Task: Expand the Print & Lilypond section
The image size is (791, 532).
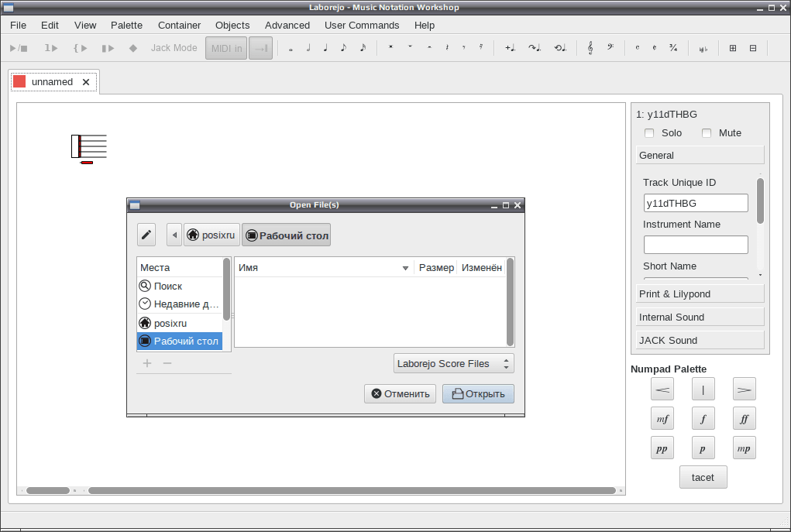Action: (x=700, y=294)
